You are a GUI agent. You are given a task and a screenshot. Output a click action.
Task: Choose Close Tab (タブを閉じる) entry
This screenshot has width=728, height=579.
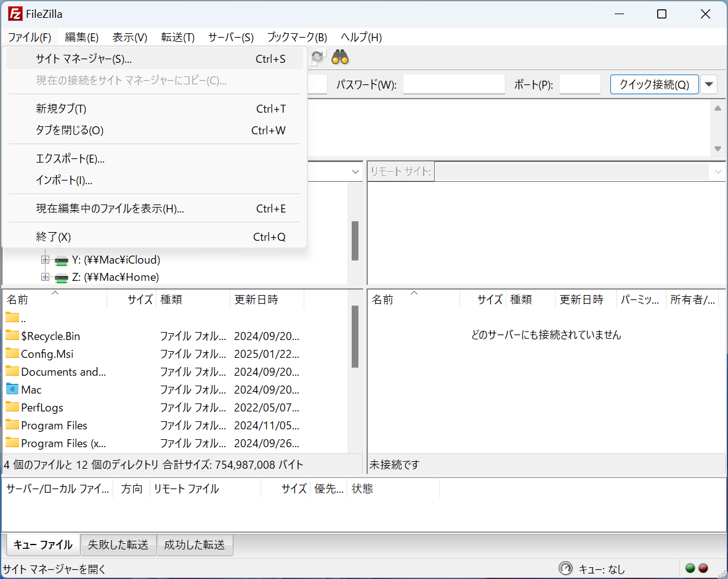[154, 131]
